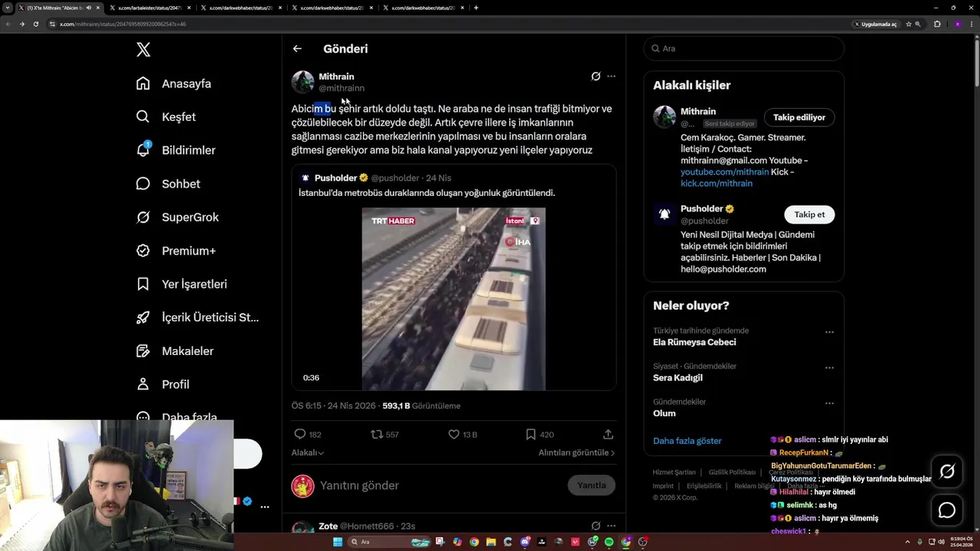Open Bildirimler notifications
Screen dimensions: 980x551
pos(175,150)
